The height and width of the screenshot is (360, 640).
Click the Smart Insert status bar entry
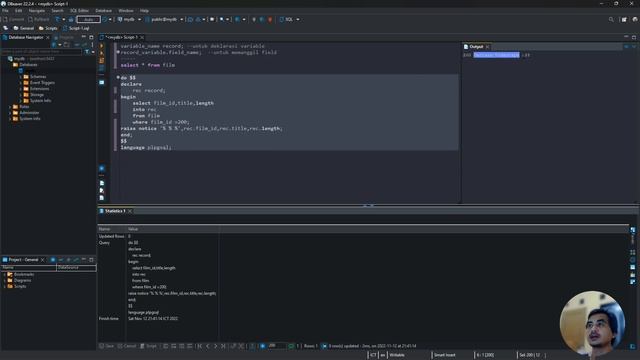[444, 355]
